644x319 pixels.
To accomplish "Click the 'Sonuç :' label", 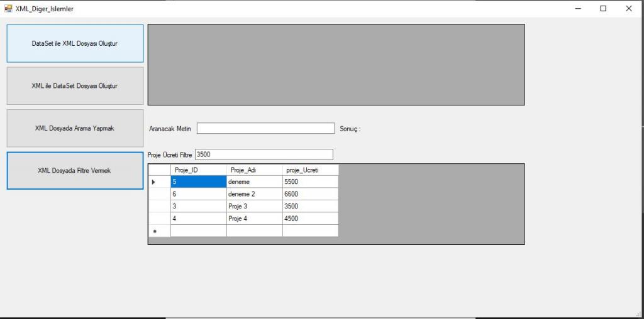I will pos(350,129).
